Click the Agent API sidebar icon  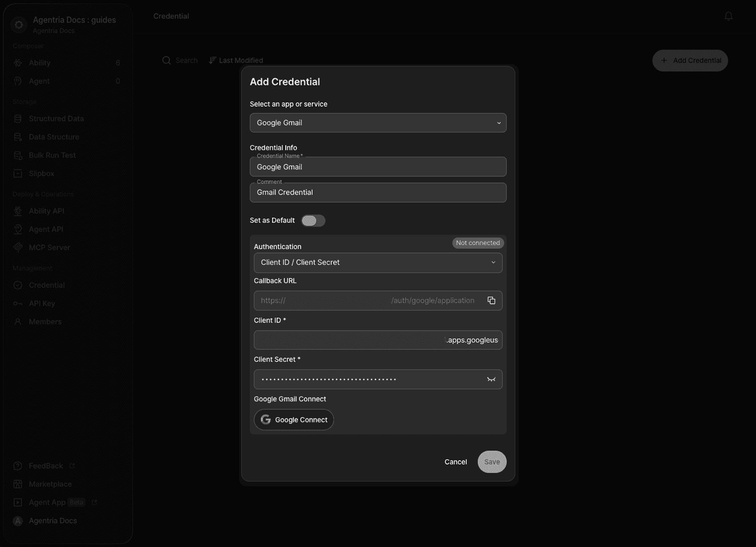pos(18,229)
